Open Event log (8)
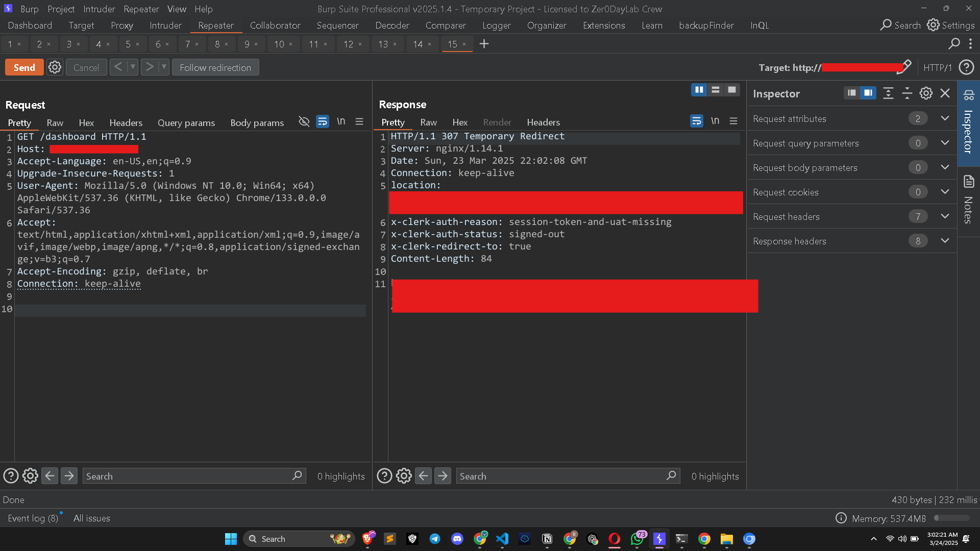This screenshot has height=551, width=980. click(x=33, y=518)
